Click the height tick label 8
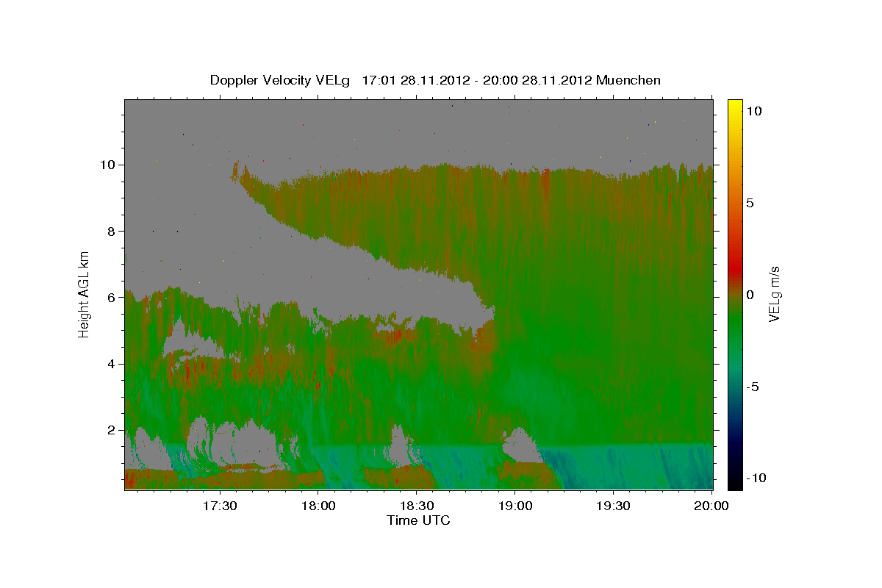Viewport: 882px width, 588px height. pos(112,231)
